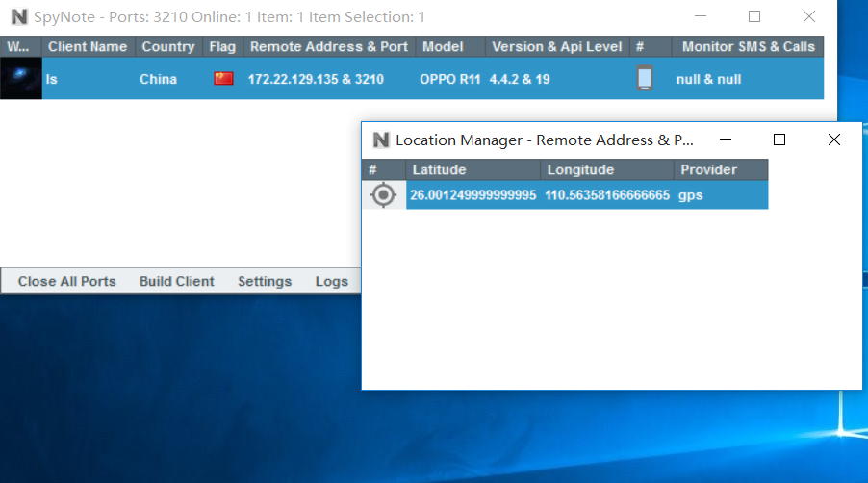Select longitude value 110.56358166666665

coord(607,194)
